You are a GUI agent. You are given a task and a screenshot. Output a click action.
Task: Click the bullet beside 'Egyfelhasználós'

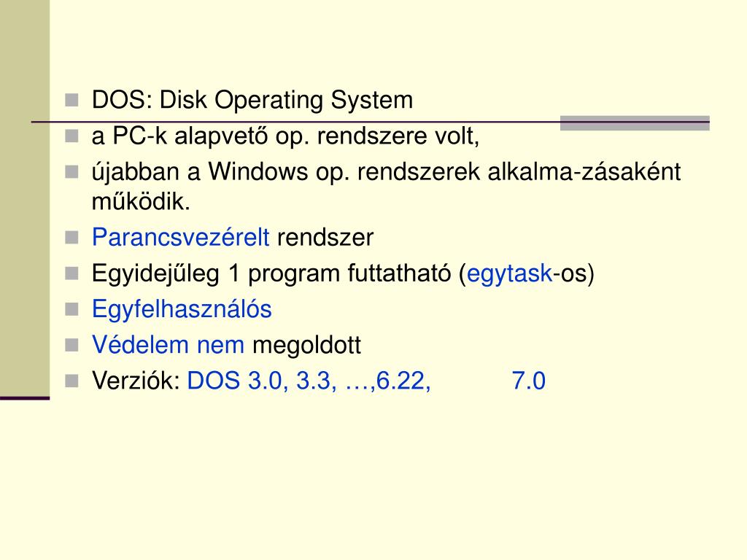click(71, 309)
